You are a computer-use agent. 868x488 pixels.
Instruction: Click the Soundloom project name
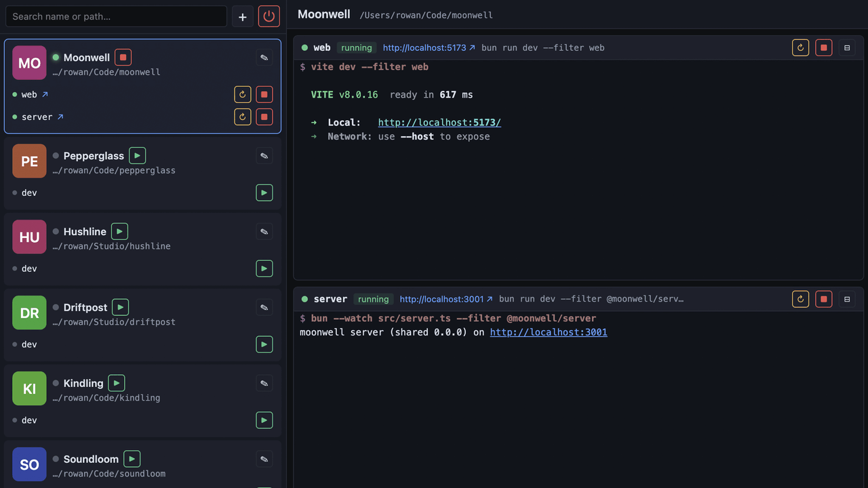[91, 460]
